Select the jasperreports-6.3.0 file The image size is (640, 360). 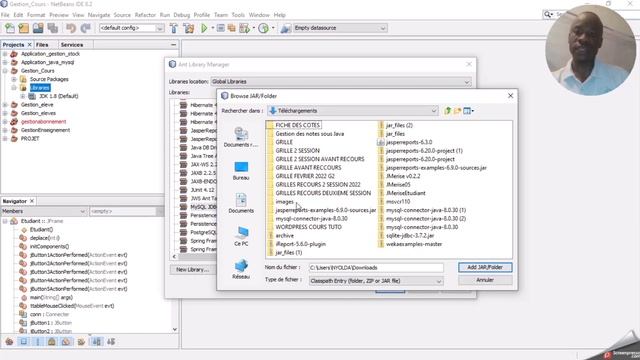pos(409,142)
